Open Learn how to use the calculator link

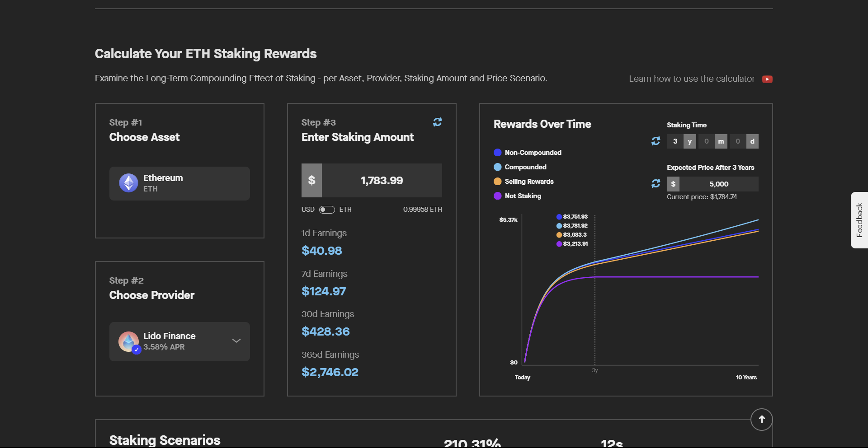(x=692, y=79)
